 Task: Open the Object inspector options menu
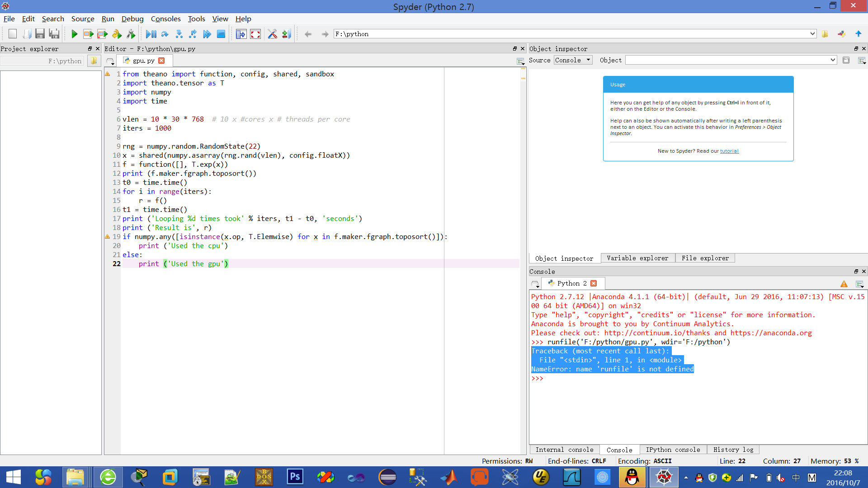862,61
